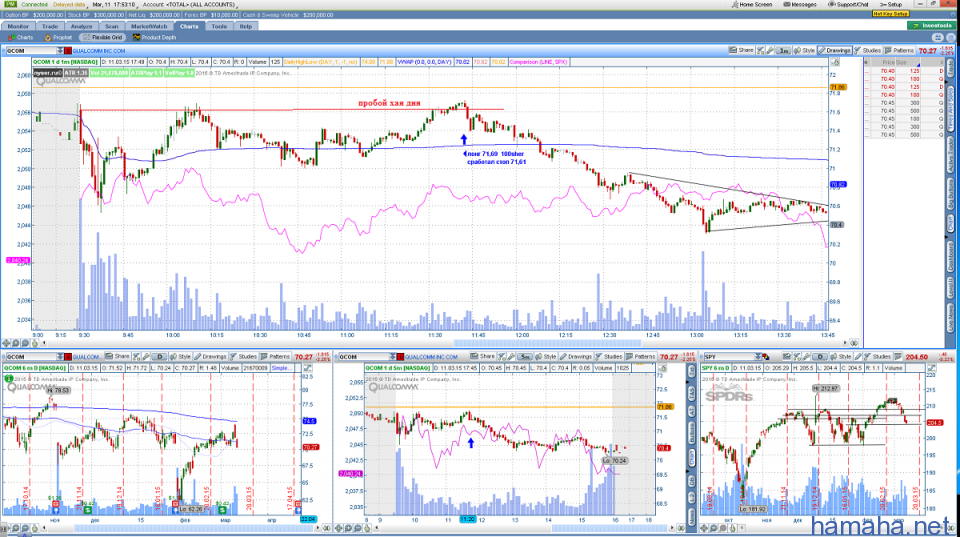Click the bottom-middle QCOM symbol field

[x=366, y=356]
